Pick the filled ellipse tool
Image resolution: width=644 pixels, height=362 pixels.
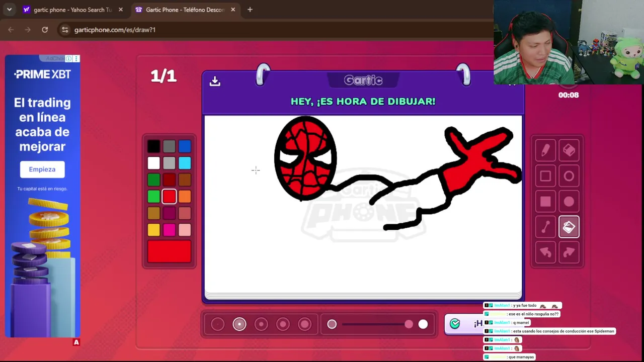[x=569, y=202]
